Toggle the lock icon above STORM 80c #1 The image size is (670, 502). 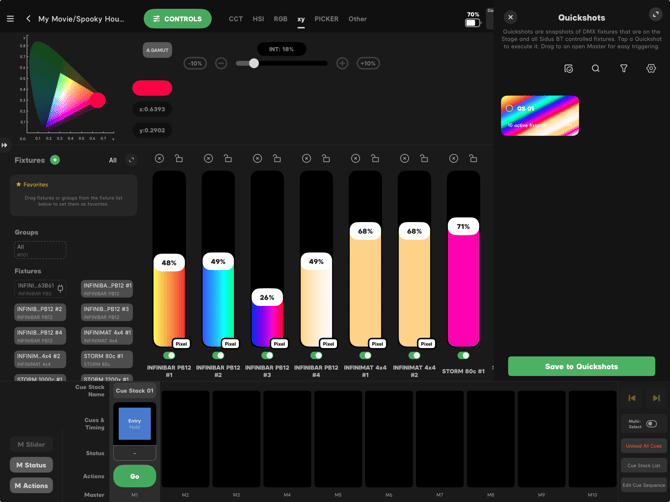(x=473, y=159)
